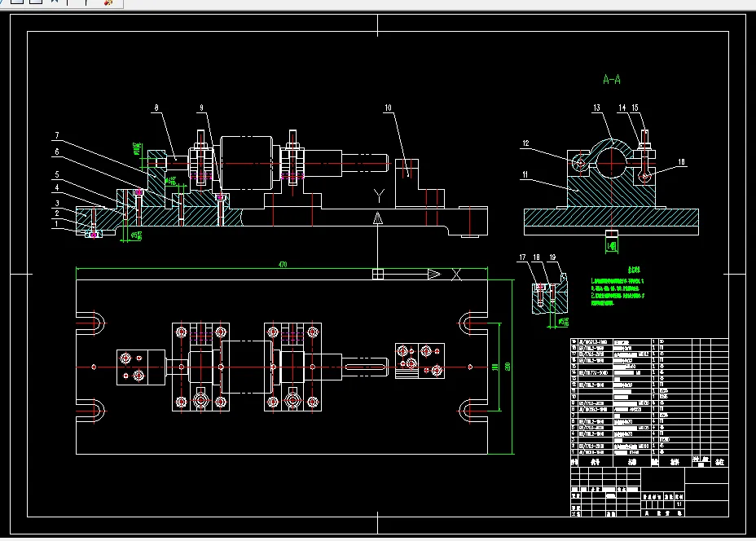Select part callout number 15
Image resolution: width=756 pixels, height=541 pixels.
point(635,108)
